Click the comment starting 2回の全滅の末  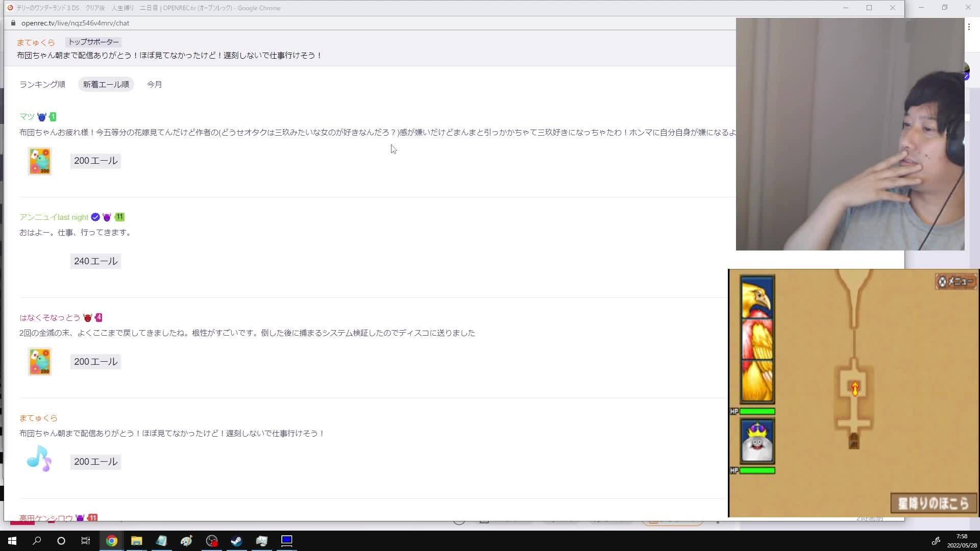(x=247, y=333)
